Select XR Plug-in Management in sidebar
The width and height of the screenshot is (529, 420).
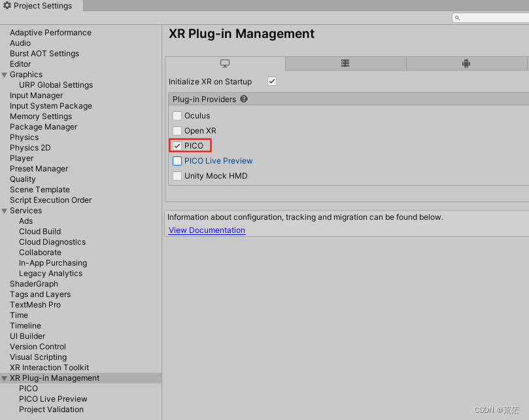click(55, 378)
